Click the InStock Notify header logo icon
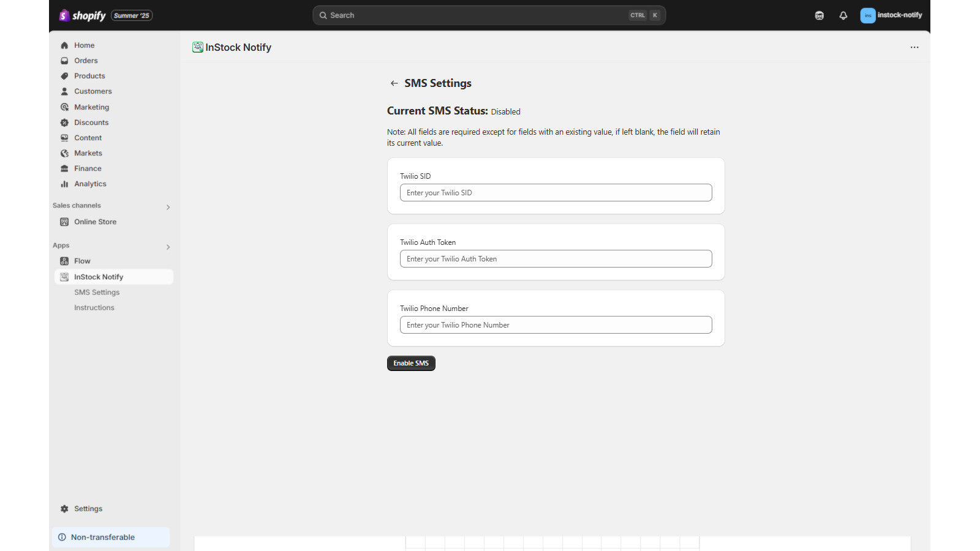 point(198,47)
